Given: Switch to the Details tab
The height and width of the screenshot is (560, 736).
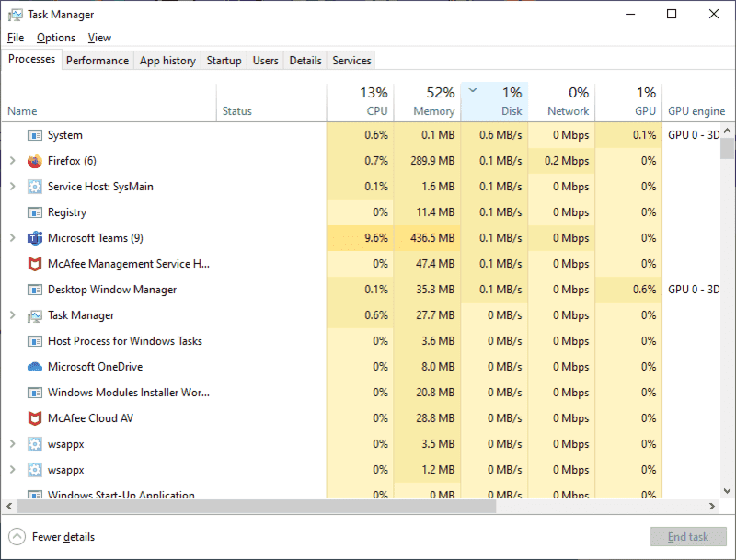Looking at the screenshot, I should [305, 61].
